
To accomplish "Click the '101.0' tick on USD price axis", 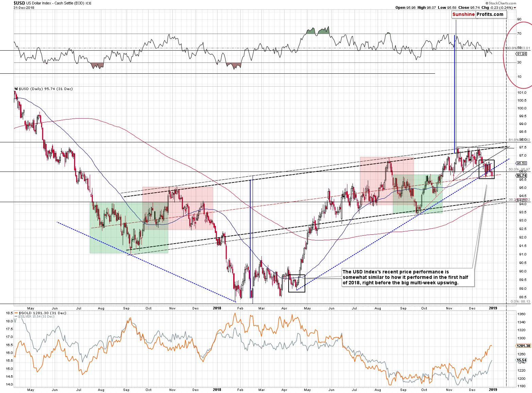I will [522, 92].
